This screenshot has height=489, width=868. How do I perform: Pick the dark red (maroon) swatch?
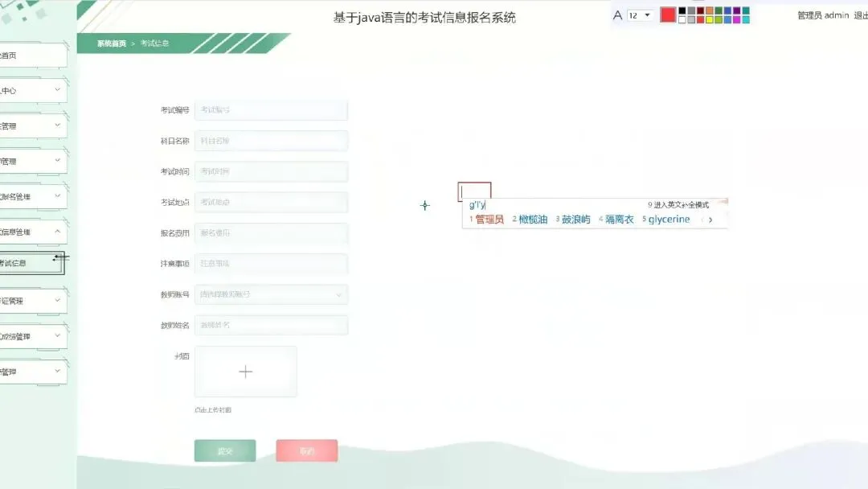point(700,10)
